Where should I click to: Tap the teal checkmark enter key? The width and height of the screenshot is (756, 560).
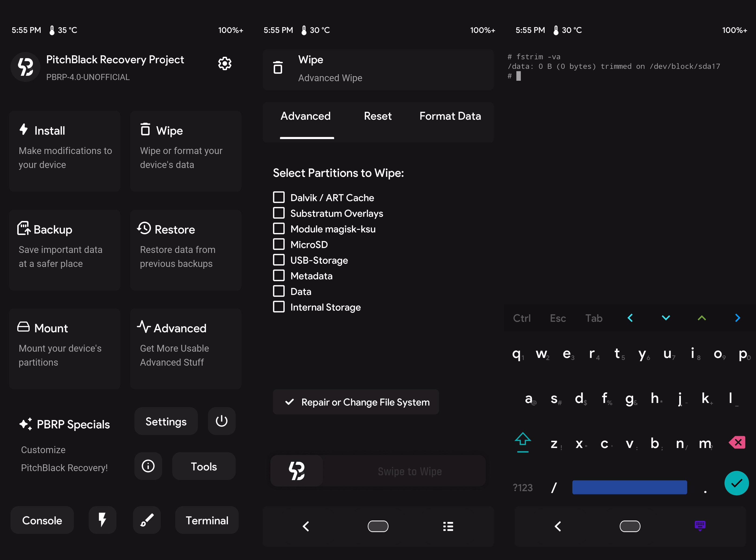tap(737, 483)
